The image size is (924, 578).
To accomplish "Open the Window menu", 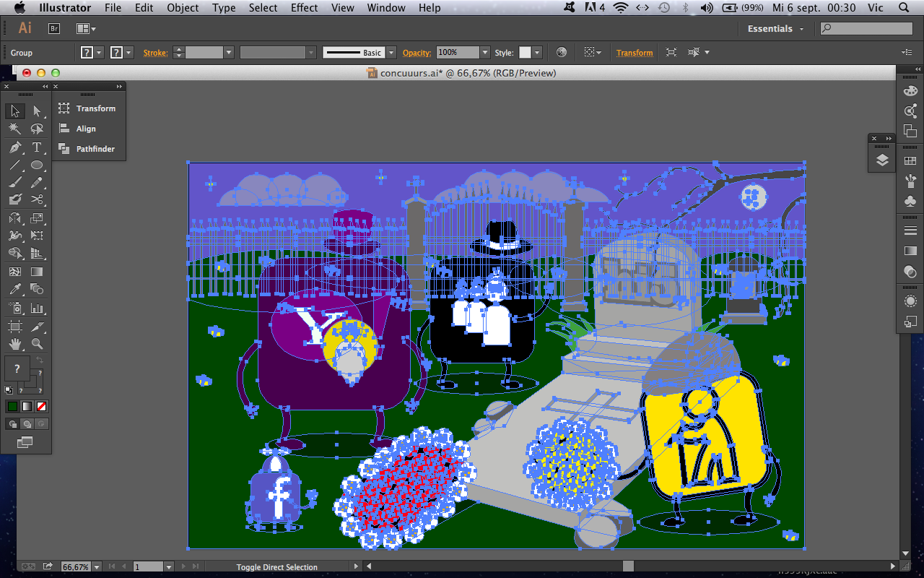I will tap(386, 8).
